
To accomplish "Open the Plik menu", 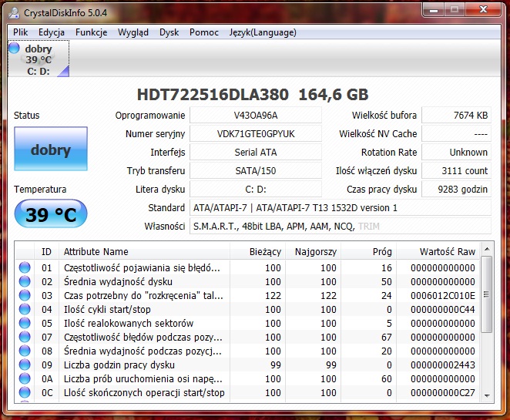I will click(x=20, y=32).
